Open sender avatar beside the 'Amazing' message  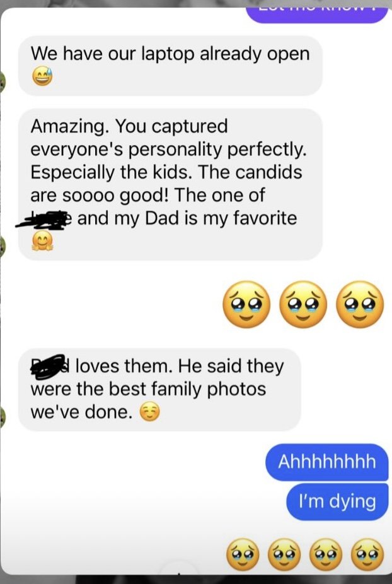pyautogui.click(x=2, y=246)
